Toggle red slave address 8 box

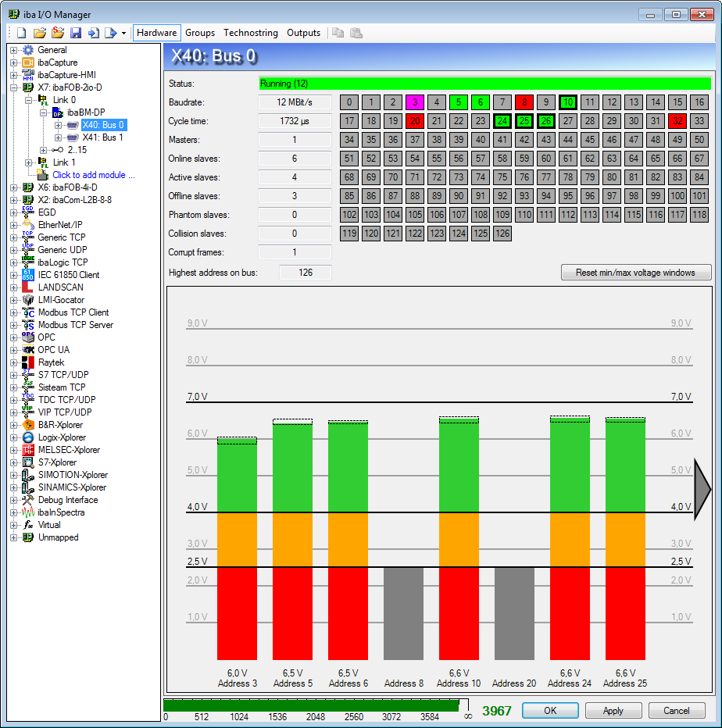point(524,102)
